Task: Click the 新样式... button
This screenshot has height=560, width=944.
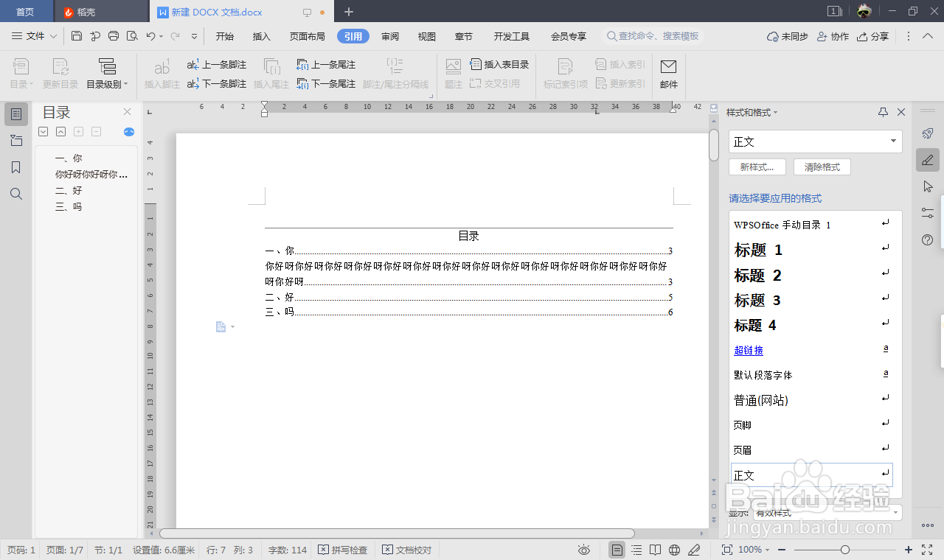Action: [x=757, y=167]
